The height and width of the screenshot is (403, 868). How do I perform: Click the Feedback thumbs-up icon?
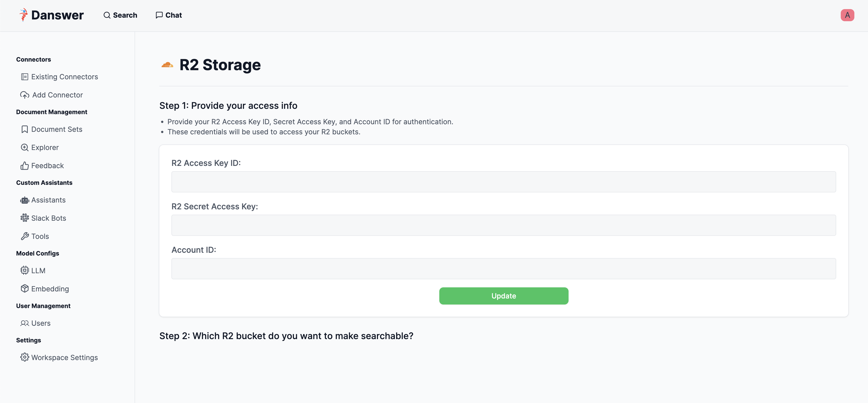24,166
